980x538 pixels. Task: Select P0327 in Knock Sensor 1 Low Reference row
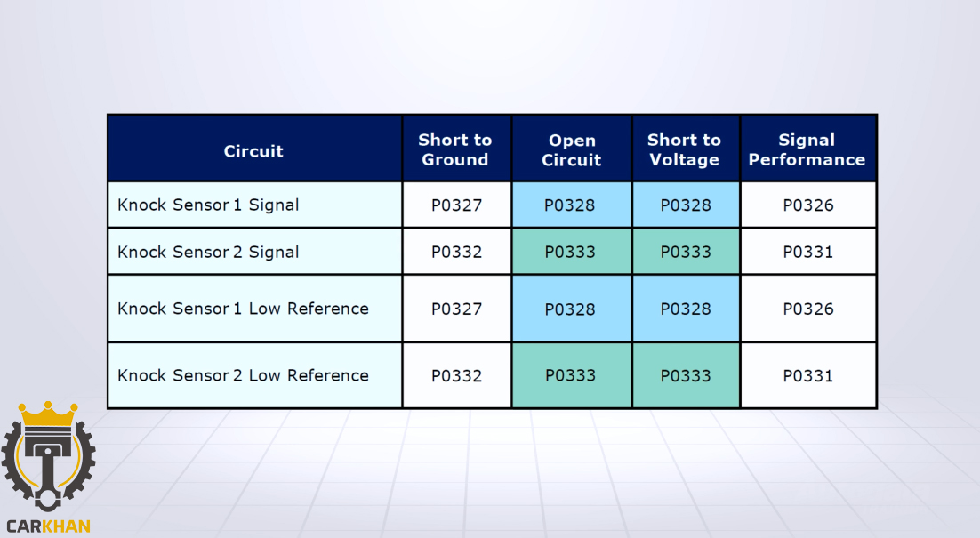456,309
